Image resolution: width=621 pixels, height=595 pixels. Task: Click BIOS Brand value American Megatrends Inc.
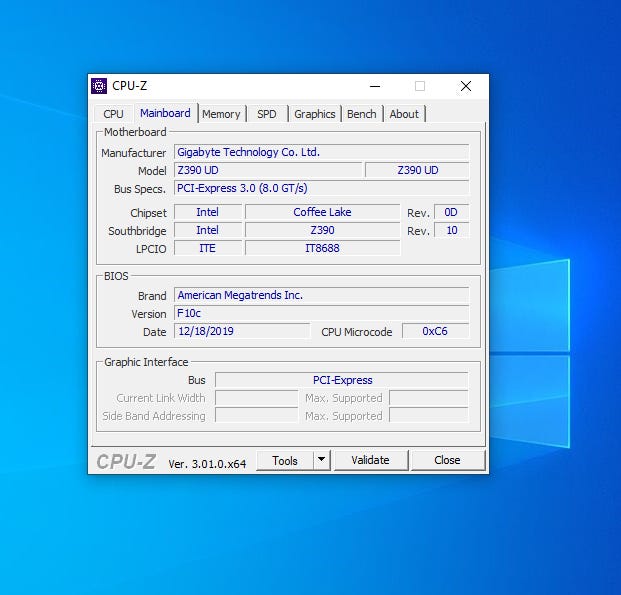pos(322,295)
